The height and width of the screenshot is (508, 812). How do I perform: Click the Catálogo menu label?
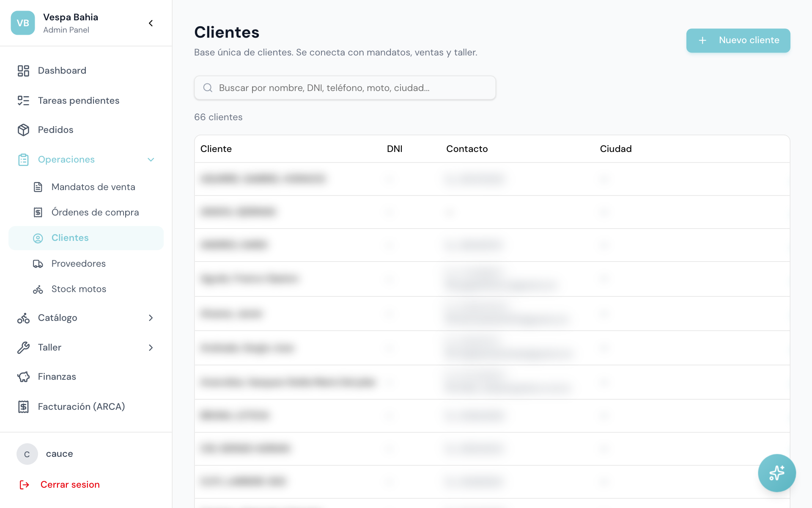point(58,318)
